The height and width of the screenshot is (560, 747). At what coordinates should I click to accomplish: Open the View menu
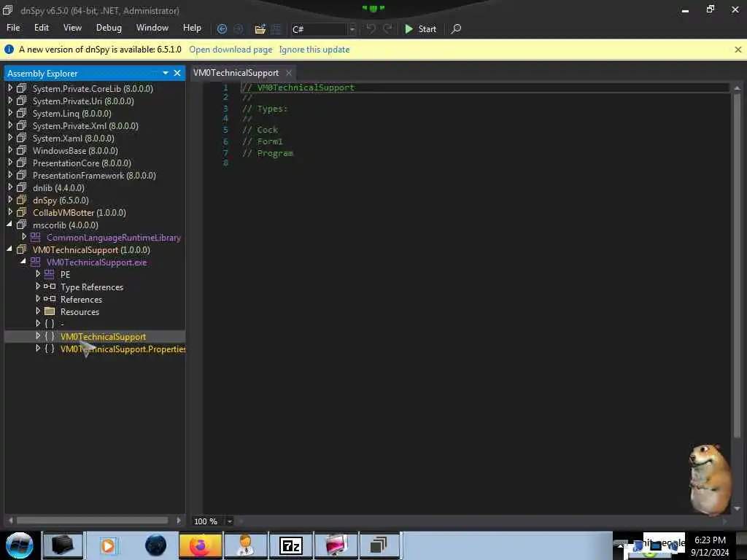(x=72, y=28)
